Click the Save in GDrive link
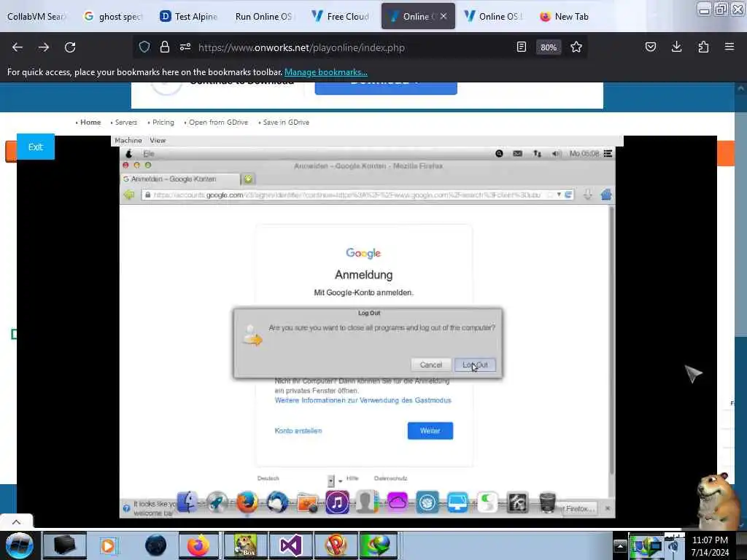 click(286, 122)
